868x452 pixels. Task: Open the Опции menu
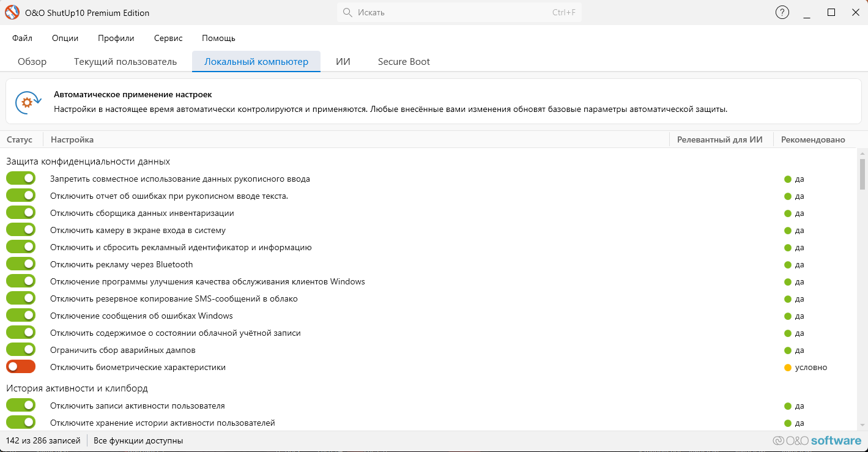(65, 38)
